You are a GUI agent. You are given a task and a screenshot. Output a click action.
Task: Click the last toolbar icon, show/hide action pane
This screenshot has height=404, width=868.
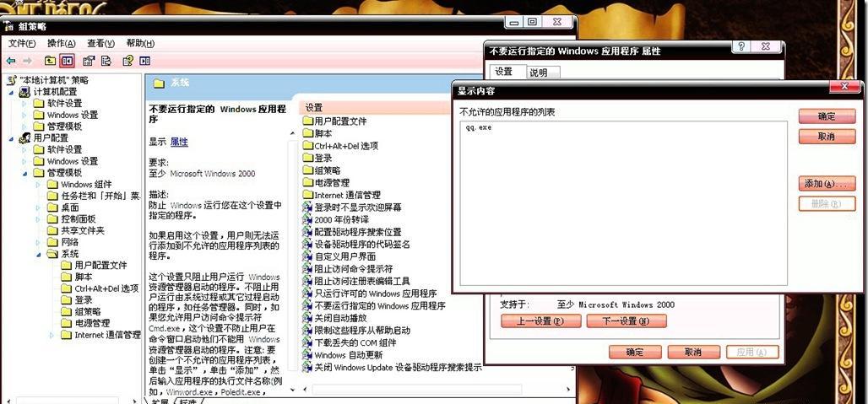pos(145,61)
